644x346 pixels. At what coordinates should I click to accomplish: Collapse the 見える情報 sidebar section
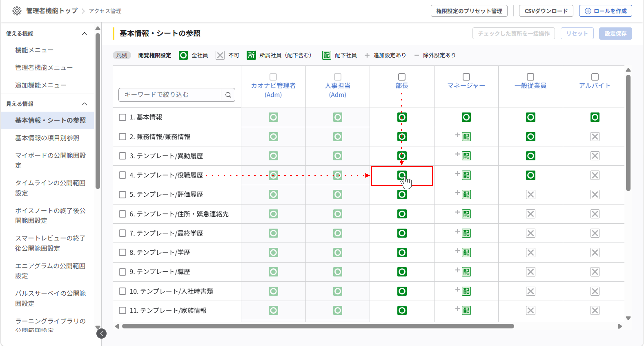click(84, 104)
